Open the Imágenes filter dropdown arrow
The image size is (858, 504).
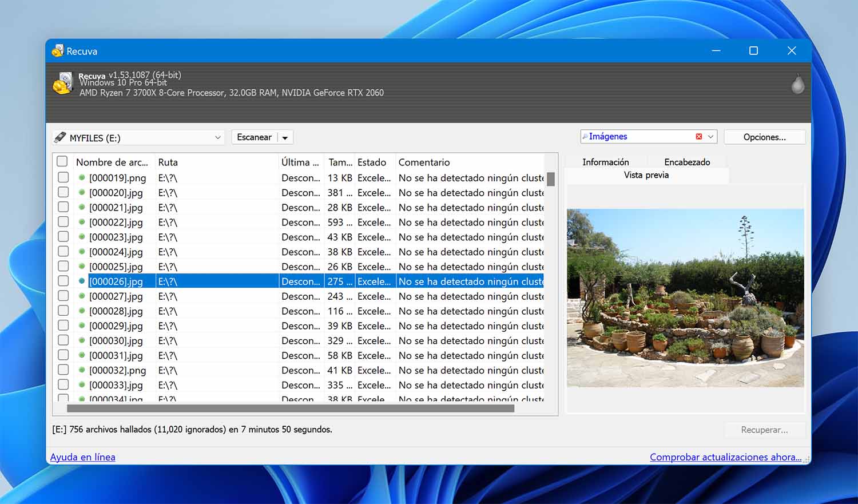[710, 137]
